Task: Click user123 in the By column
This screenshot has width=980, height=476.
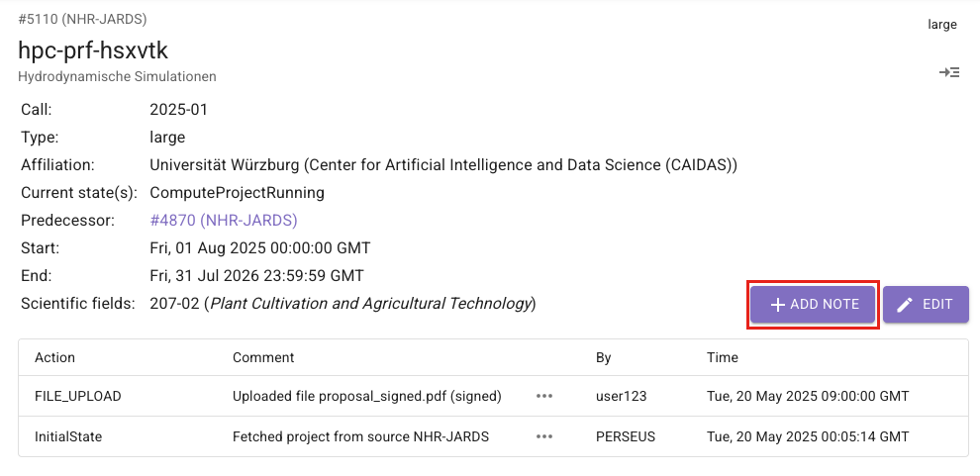Action: click(x=621, y=396)
